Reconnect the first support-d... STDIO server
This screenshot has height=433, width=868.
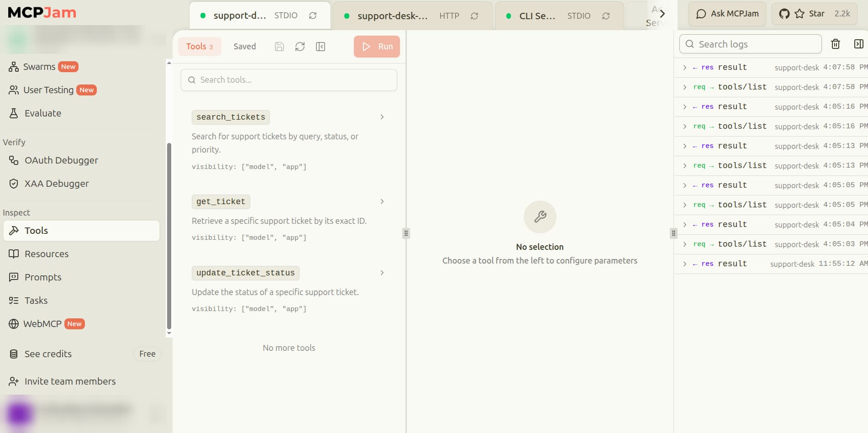(x=313, y=16)
